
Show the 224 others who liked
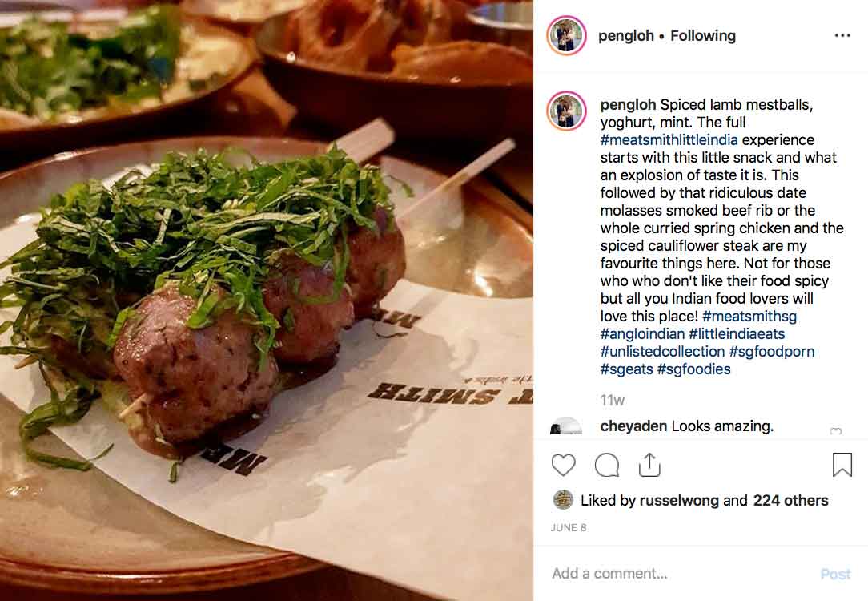[790, 501]
